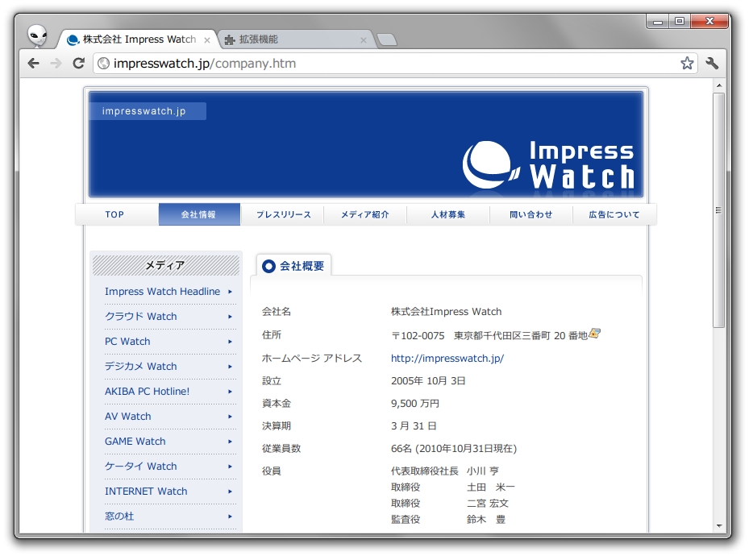Go back using the browser back arrow
This screenshot has width=753, height=560.
(x=33, y=64)
